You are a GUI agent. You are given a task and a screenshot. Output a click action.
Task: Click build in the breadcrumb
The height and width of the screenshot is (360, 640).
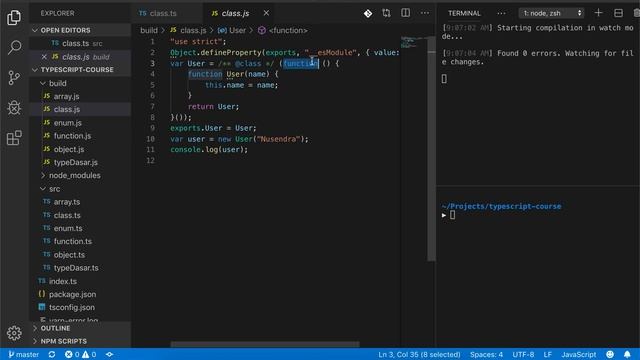[x=149, y=31]
